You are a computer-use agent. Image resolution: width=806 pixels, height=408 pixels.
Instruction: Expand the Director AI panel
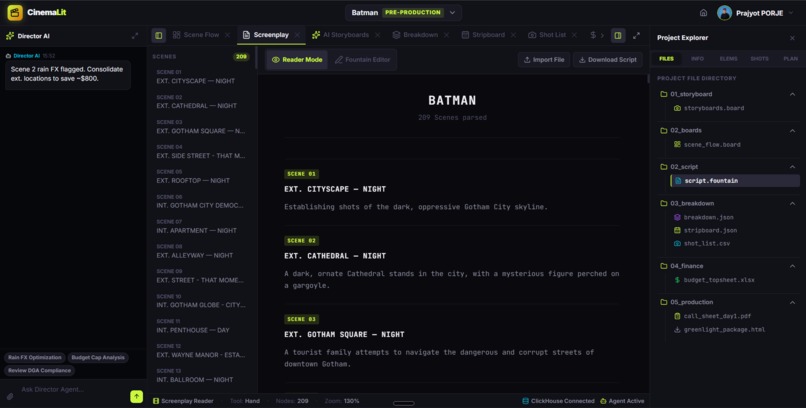[135, 36]
